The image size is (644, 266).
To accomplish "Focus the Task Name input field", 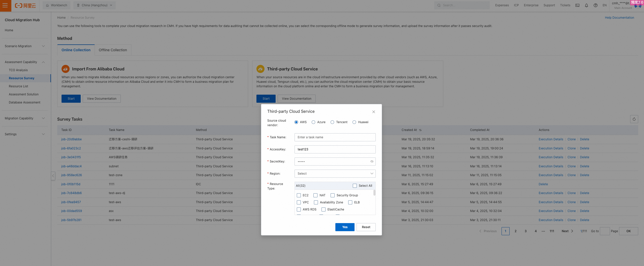I will [x=335, y=137].
